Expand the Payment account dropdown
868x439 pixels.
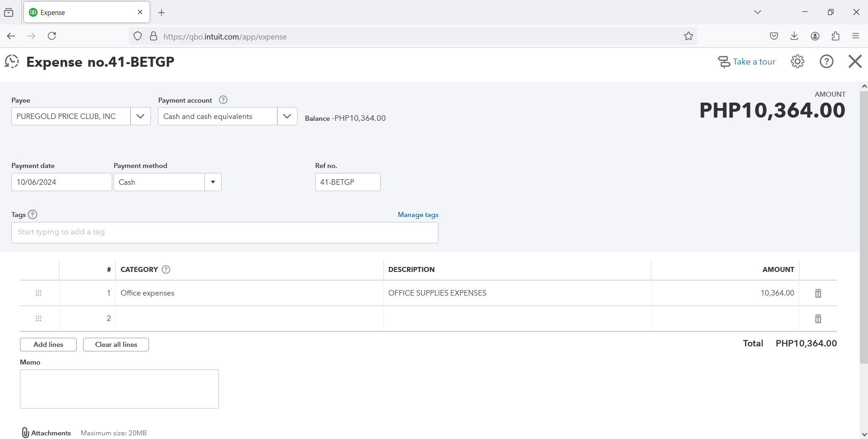[287, 116]
